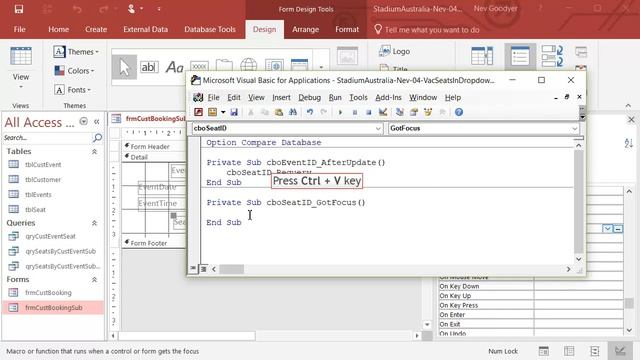Click the Form Footer section bar
Image resolution: width=640 pixels, height=360 pixels.
point(154,243)
